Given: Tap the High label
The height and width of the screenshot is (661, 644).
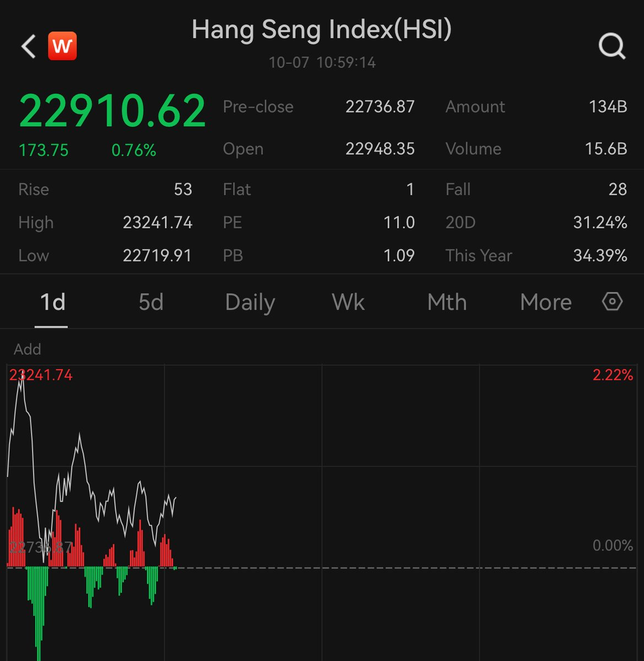Looking at the screenshot, I should pos(36,223).
